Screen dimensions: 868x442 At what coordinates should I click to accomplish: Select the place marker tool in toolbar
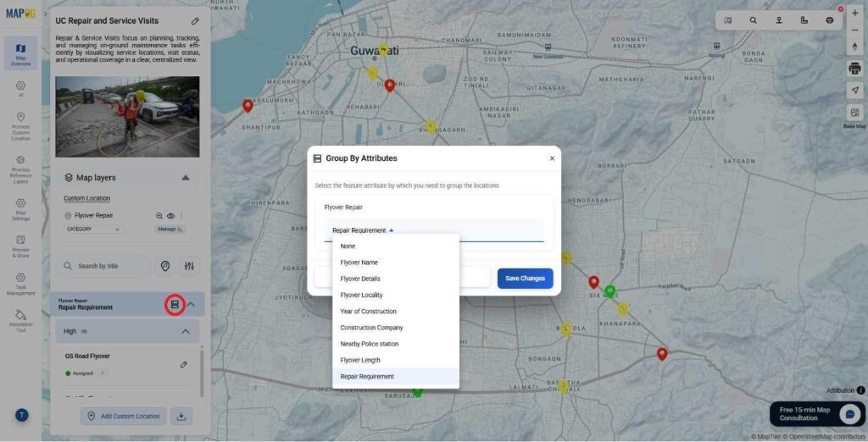pos(779,20)
